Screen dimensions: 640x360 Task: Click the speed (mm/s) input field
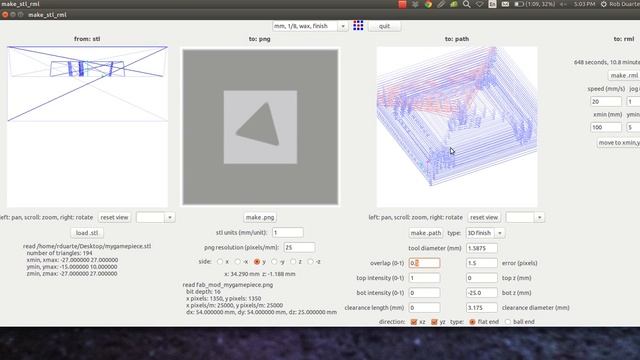coord(606,101)
